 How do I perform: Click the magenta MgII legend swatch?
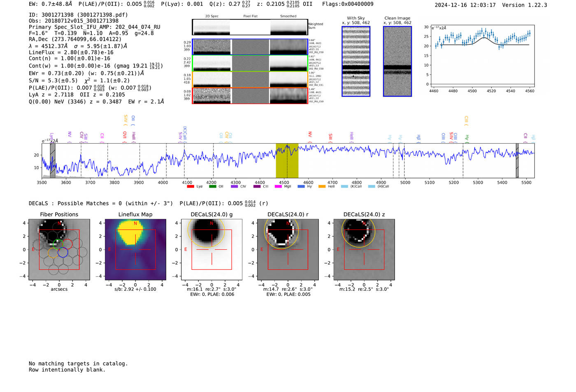(x=279, y=186)
